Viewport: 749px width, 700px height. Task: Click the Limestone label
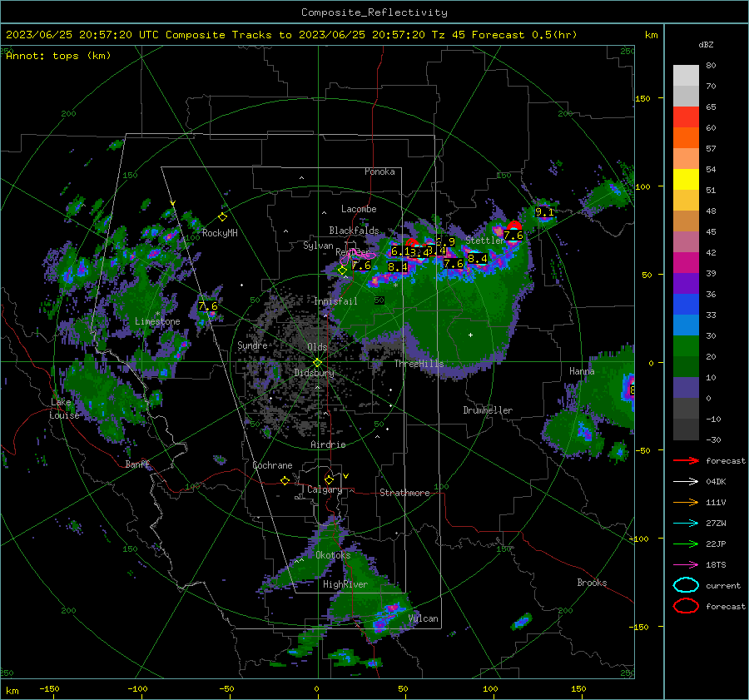pos(157,321)
